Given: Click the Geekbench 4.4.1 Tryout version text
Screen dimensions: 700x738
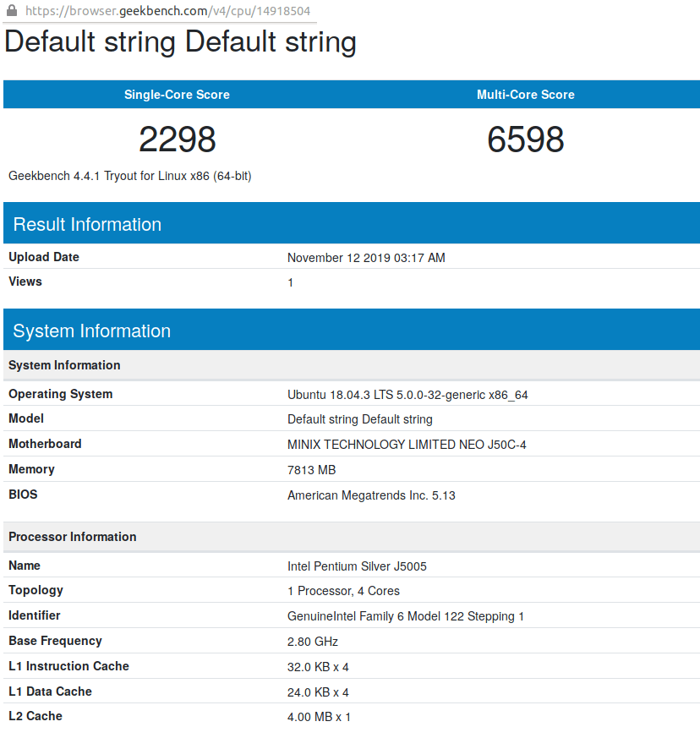Looking at the screenshot, I should pyautogui.click(x=130, y=176).
